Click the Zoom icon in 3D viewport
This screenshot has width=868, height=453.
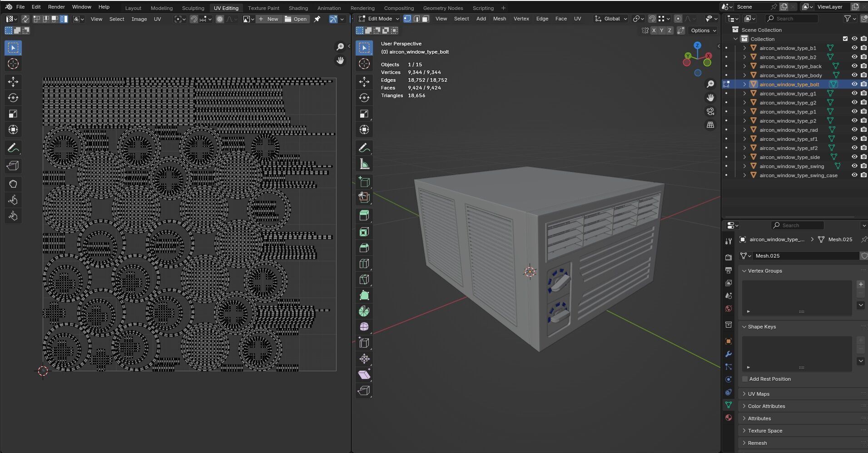710,84
